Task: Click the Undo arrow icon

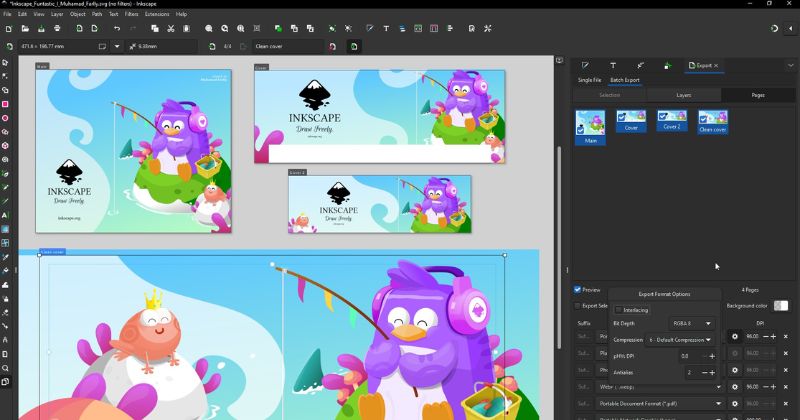Action: click(x=117, y=29)
